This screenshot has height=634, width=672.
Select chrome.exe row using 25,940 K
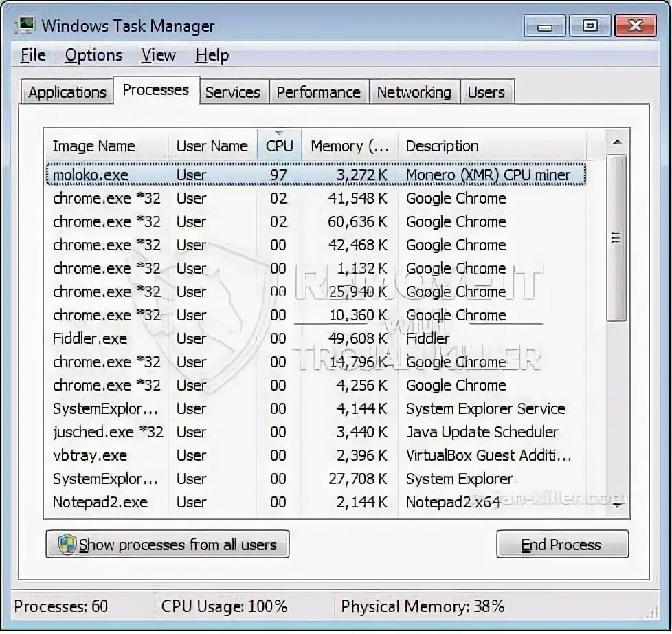click(316, 292)
